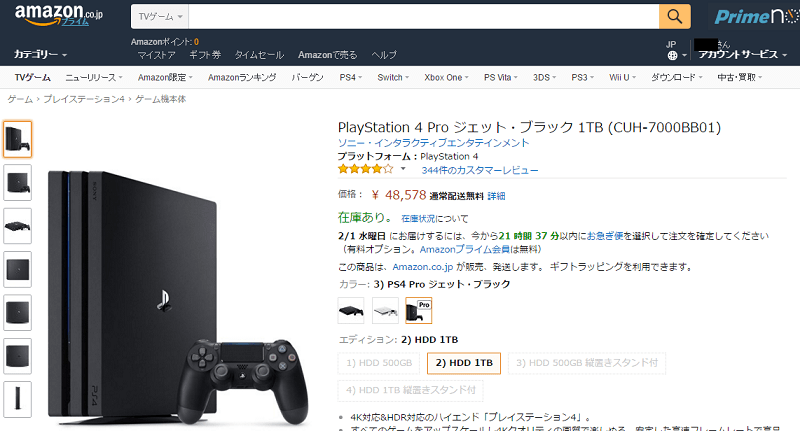Choose the white PS4 color swatch
800x431 pixels.
coord(385,311)
